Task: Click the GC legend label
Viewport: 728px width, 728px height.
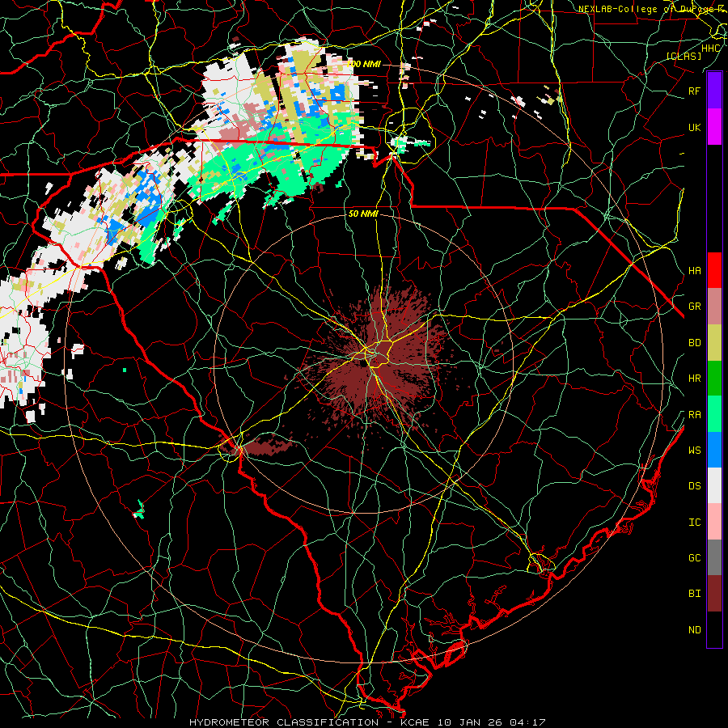Action: [x=694, y=558]
